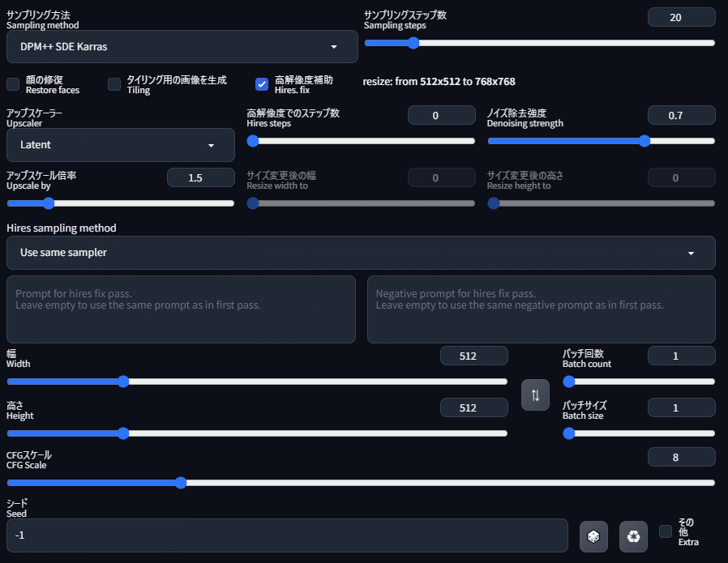Viewport: 728px width, 563px height.
Task: Uncheck the Hires. fix checkbox
Action: click(x=262, y=84)
